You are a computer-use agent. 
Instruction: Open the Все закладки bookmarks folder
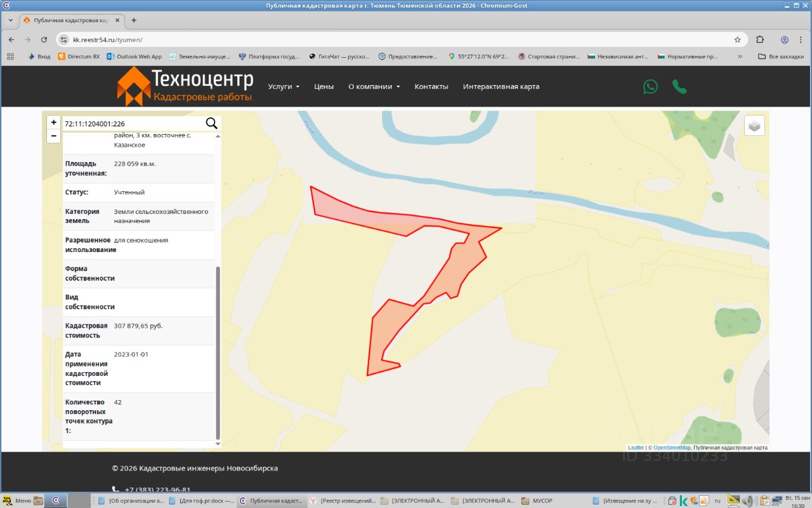point(781,57)
